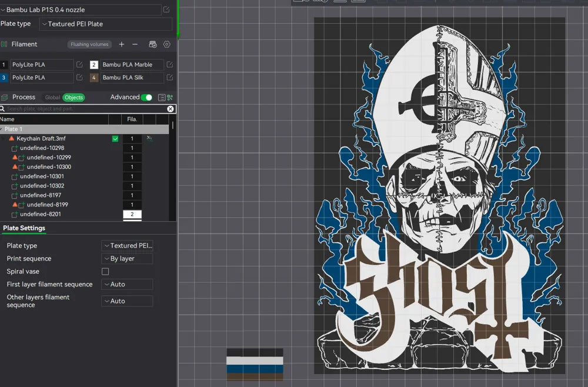Uncheck the Keychain Draft.3mf printable checkbox
The height and width of the screenshot is (387, 588).
click(115, 139)
